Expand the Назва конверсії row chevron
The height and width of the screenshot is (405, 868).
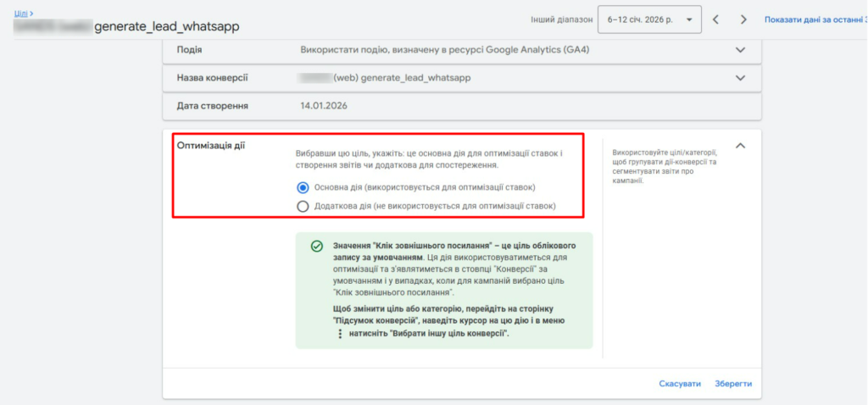pyautogui.click(x=740, y=78)
